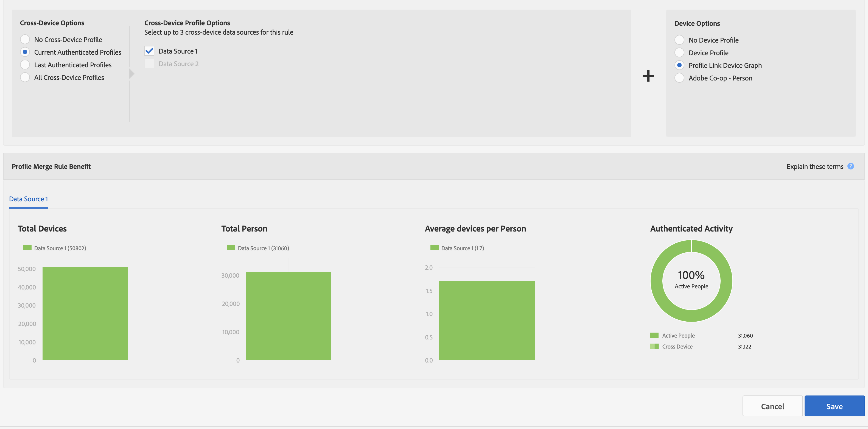Click the blue help question mark icon

tap(850, 166)
